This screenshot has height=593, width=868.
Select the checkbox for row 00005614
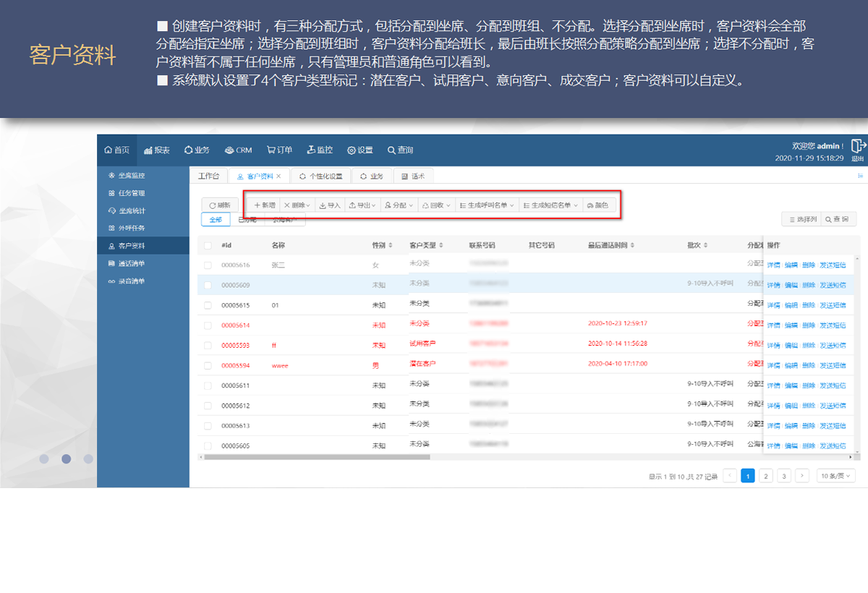click(208, 325)
